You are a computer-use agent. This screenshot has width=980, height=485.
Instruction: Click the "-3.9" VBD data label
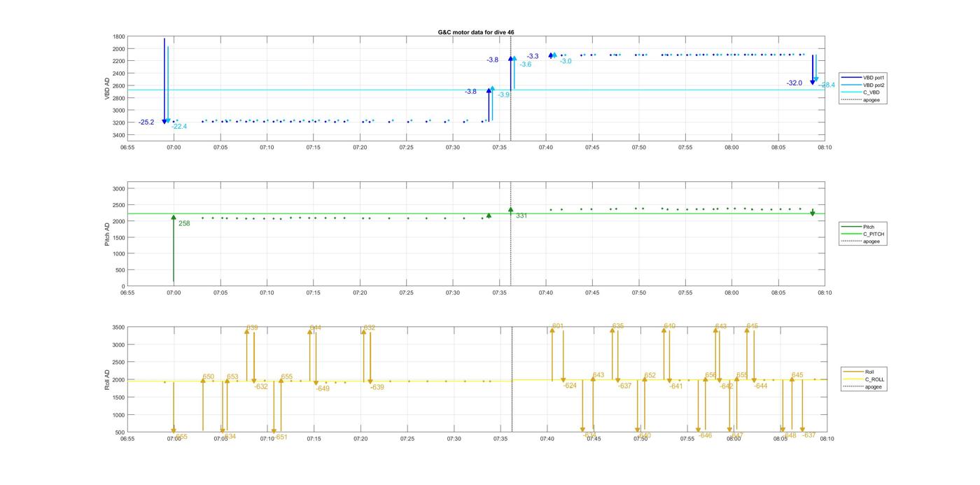coord(504,94)
